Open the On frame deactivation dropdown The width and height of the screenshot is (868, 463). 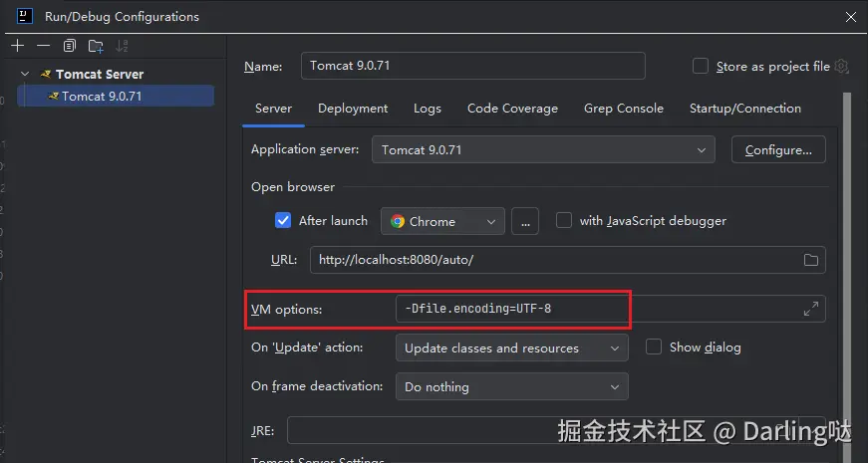pyautogui.click(x=511, y=386)
